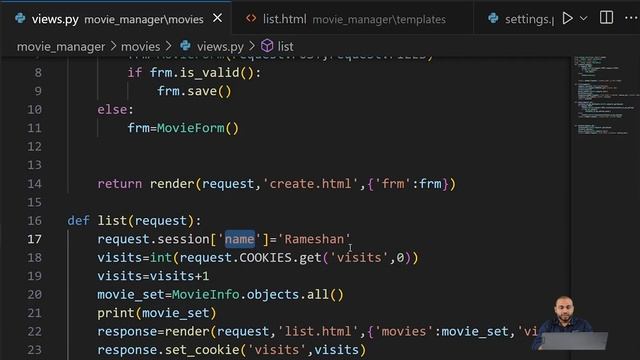This screenshot has height=360, width=640.
Task: Click 'movies' key string on line 22
Action: [x=403, y=331]
